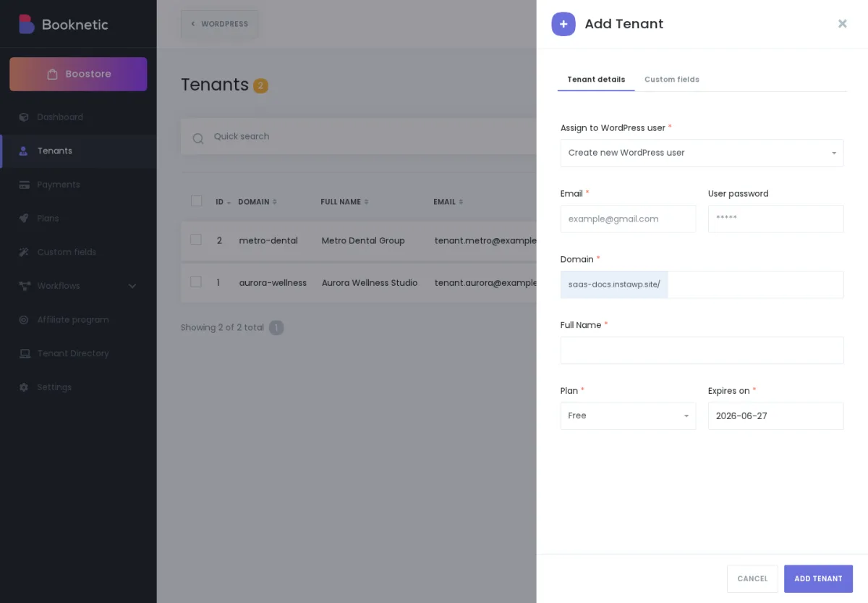Click the Tenants count badge 2

[x=260, y=85]
